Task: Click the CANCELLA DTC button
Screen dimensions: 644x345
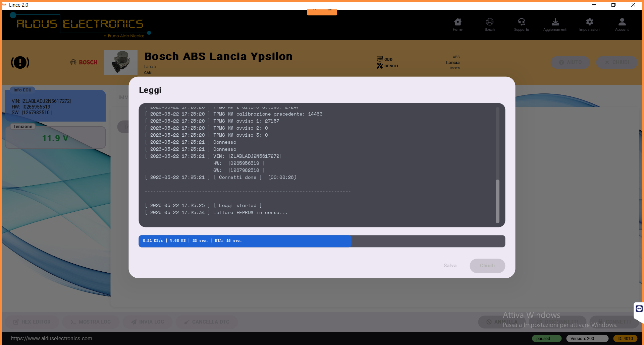Action: (x=207, y=322)
